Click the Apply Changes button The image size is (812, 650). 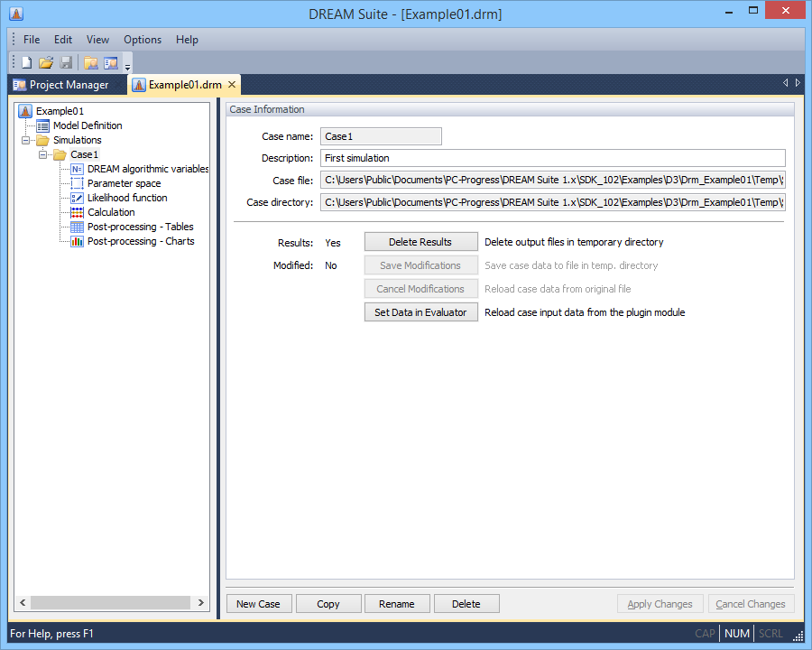[x=660, y=604]
